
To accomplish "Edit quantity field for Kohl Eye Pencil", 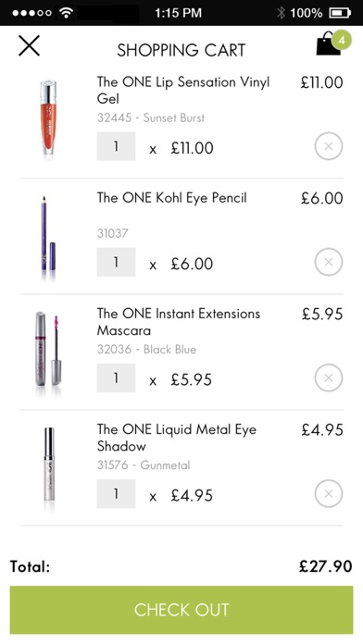I will click(x=116, y=262).
